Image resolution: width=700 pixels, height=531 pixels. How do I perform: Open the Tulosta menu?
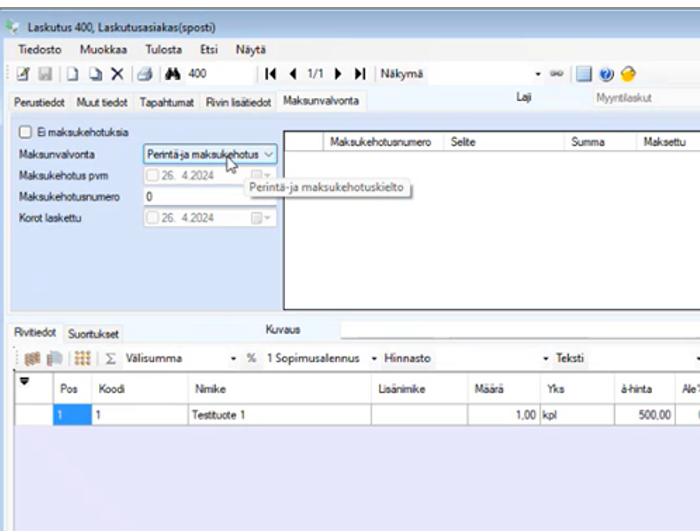pyautogui.click(x=163, y=48)
